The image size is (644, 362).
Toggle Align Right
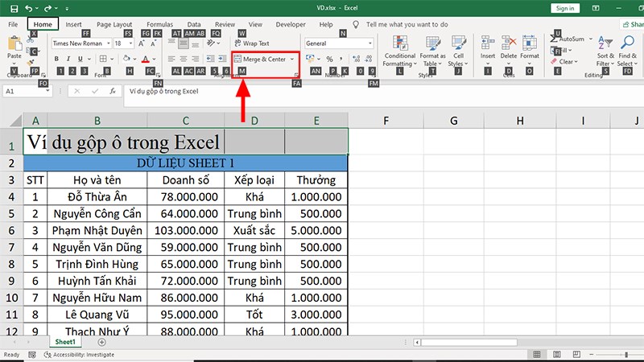pyautogui.click(x=196, y=59)
